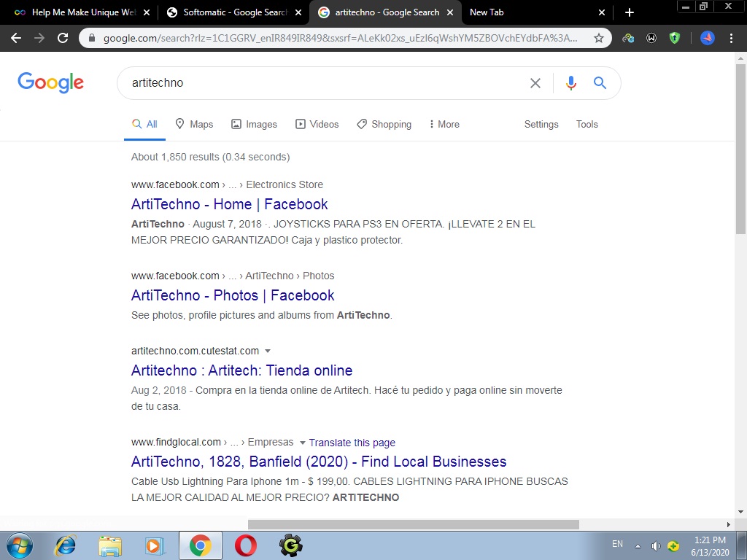
Task: Select the Images results tab
Action: tap(254, 124)
